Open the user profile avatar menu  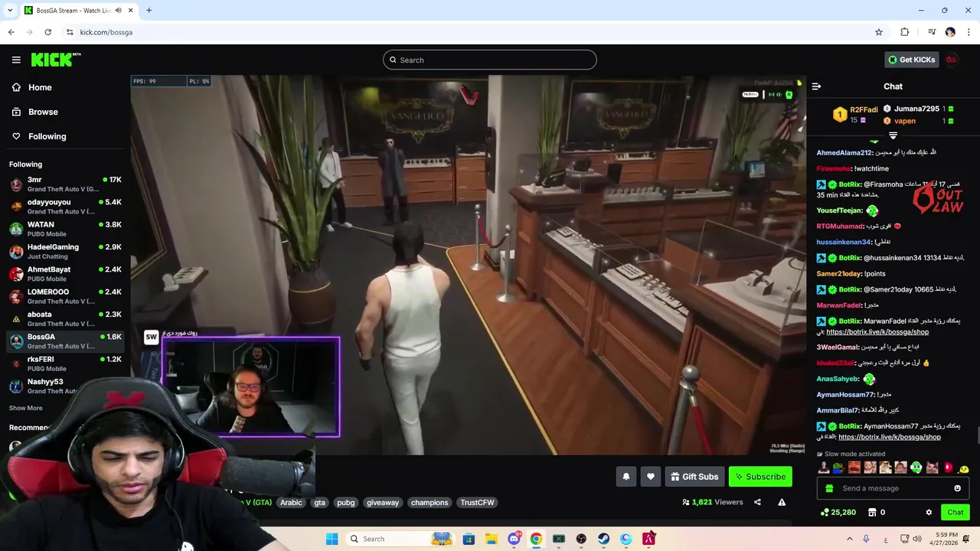[x=952, y=60]
